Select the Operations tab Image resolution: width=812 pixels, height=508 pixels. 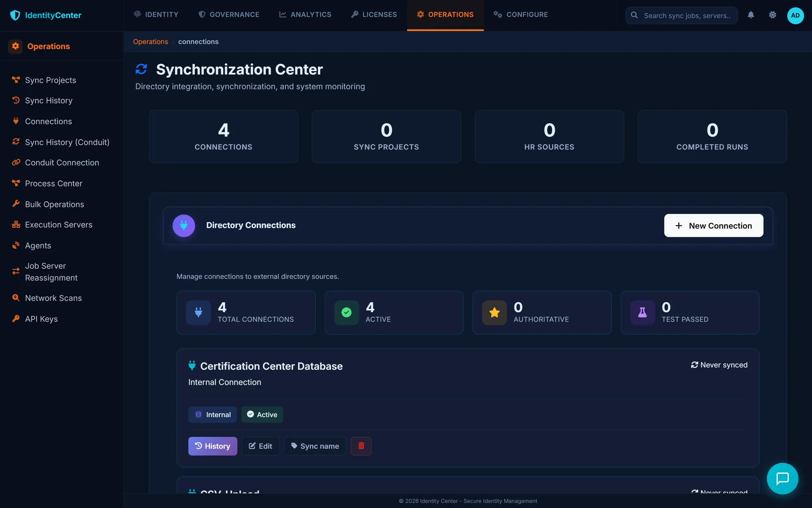(445, 15)
